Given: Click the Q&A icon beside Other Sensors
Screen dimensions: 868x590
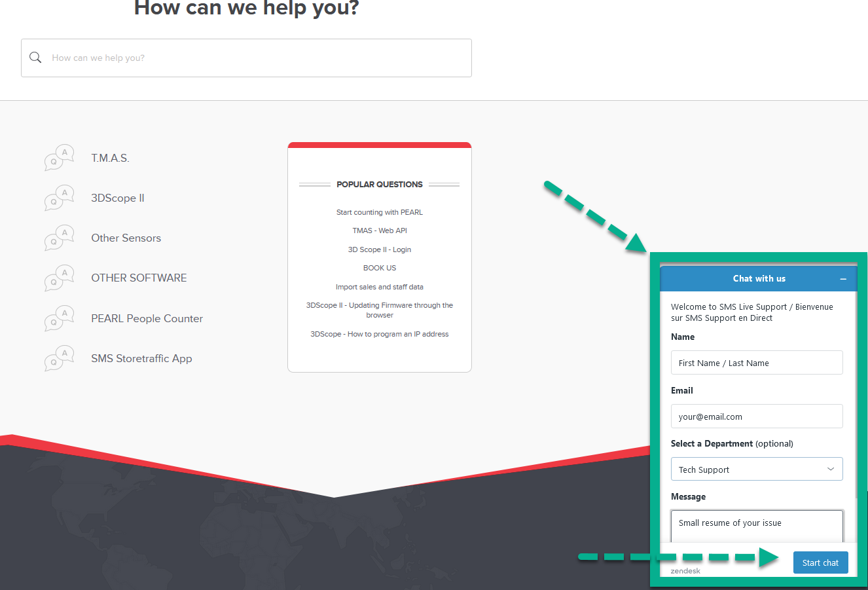Looking at the screenshot, I should [59, 238].
